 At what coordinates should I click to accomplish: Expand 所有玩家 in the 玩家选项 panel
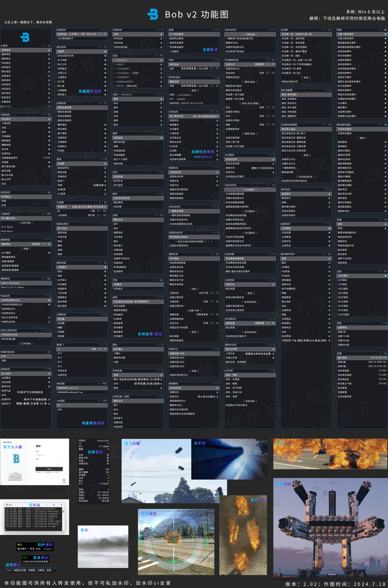tap(137, 38)
